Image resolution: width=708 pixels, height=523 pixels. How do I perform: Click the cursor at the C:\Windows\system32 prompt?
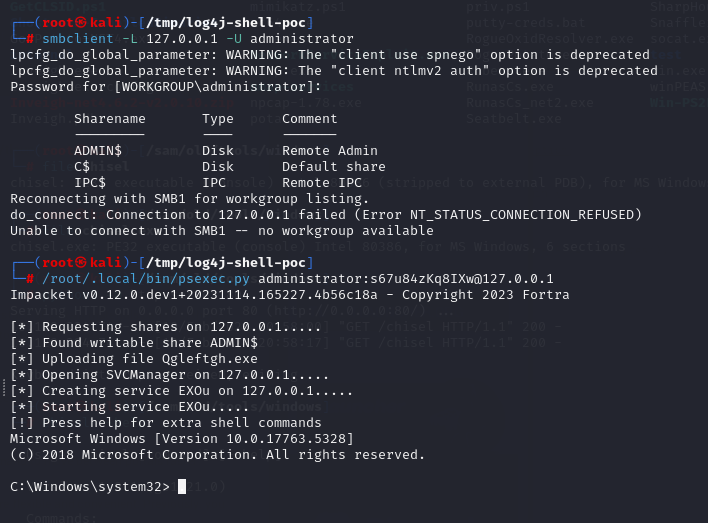point(182,486)
